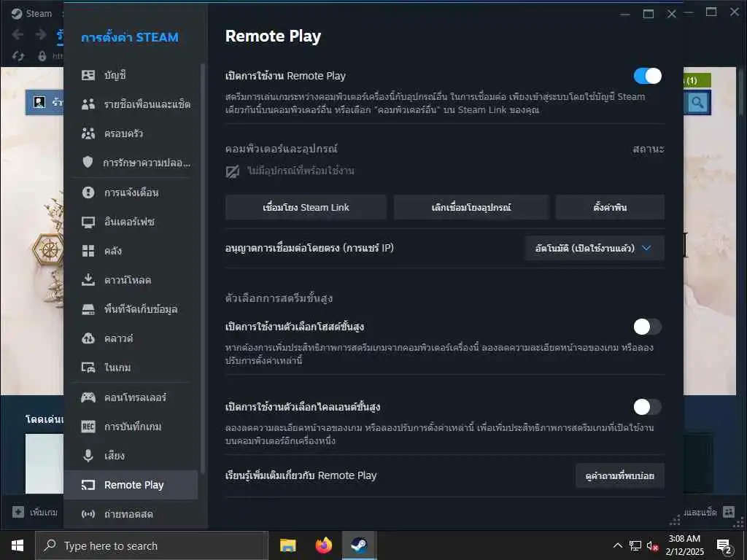The height and width of the screenshot is (560, 747).
Task: Enable advanced host options toggle
Action: coord(648,327)
